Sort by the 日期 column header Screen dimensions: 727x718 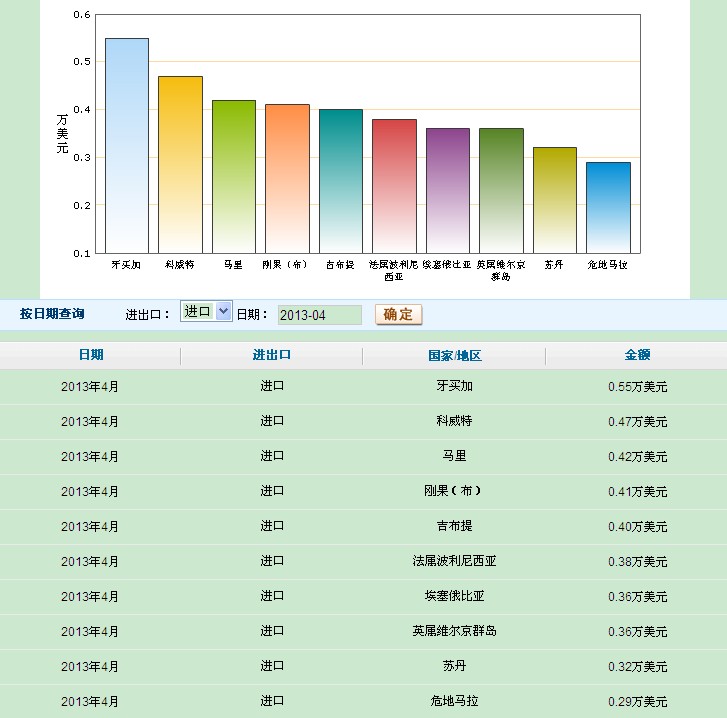point(91,355)
